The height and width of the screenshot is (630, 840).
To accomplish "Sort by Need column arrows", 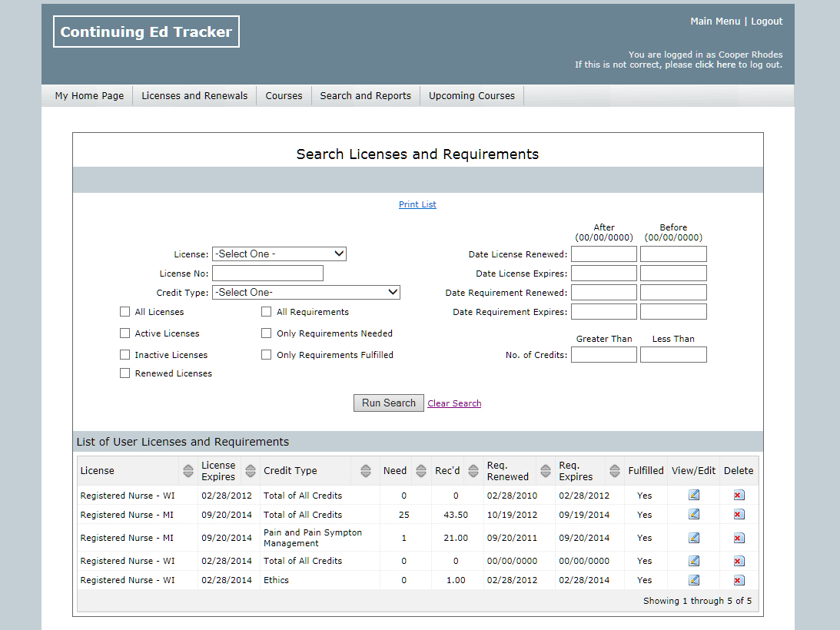I will point(420,471).
